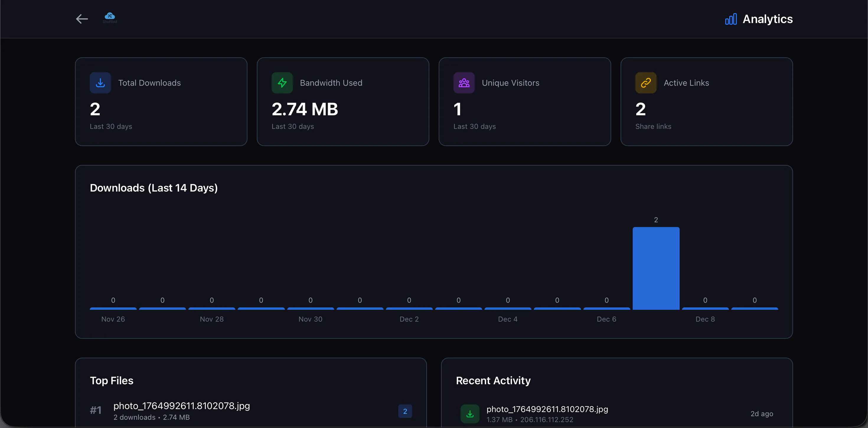Click the 1.37 MB • 206.116.112.252 detail
The height and width of the screenshot is (428, 868).
pyautogui.click(x=530, y=419)
